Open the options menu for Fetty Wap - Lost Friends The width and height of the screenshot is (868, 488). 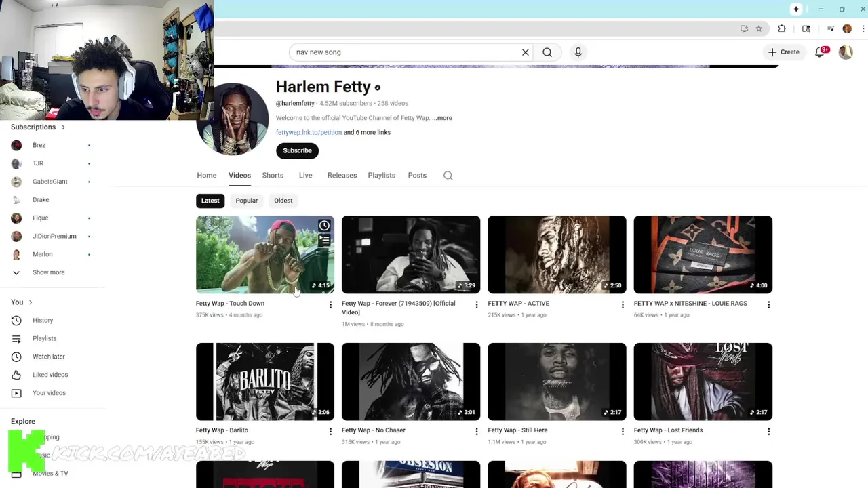tap(768, 432)
